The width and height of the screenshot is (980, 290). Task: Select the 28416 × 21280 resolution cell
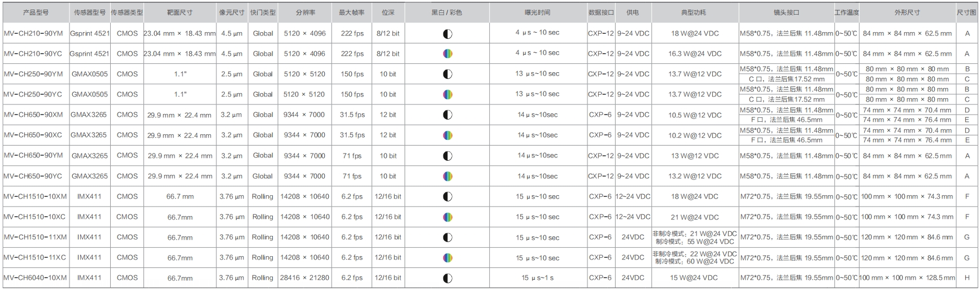click(305, 278)
